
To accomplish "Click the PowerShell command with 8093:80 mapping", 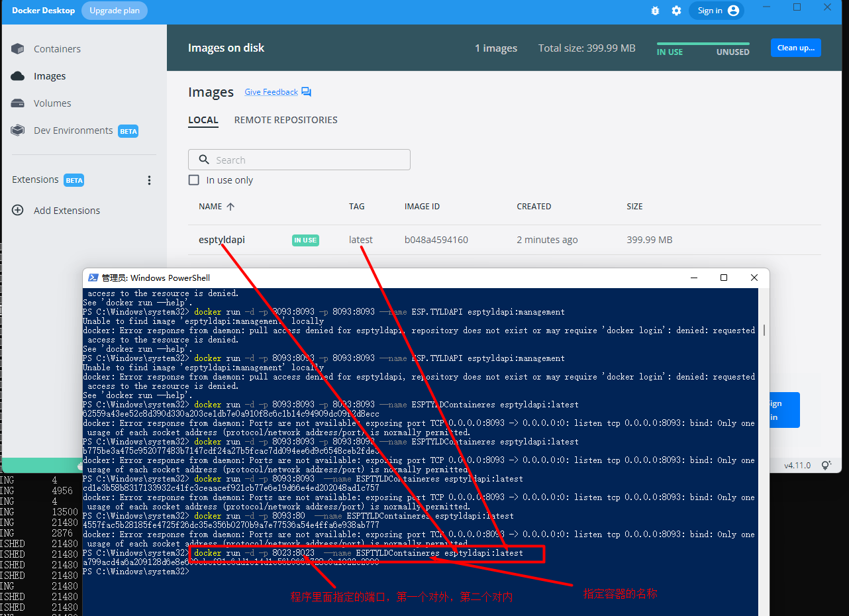I will [x=354, y=516].
